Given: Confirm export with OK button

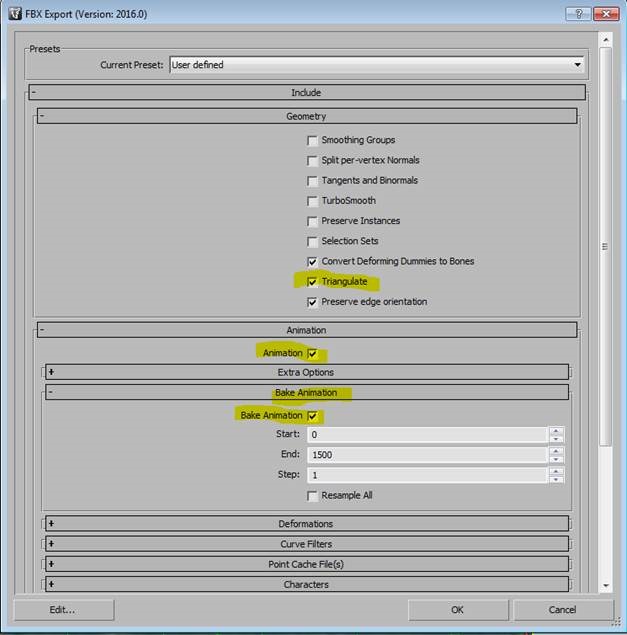Looking at the screenshot, I should [458, 610].
